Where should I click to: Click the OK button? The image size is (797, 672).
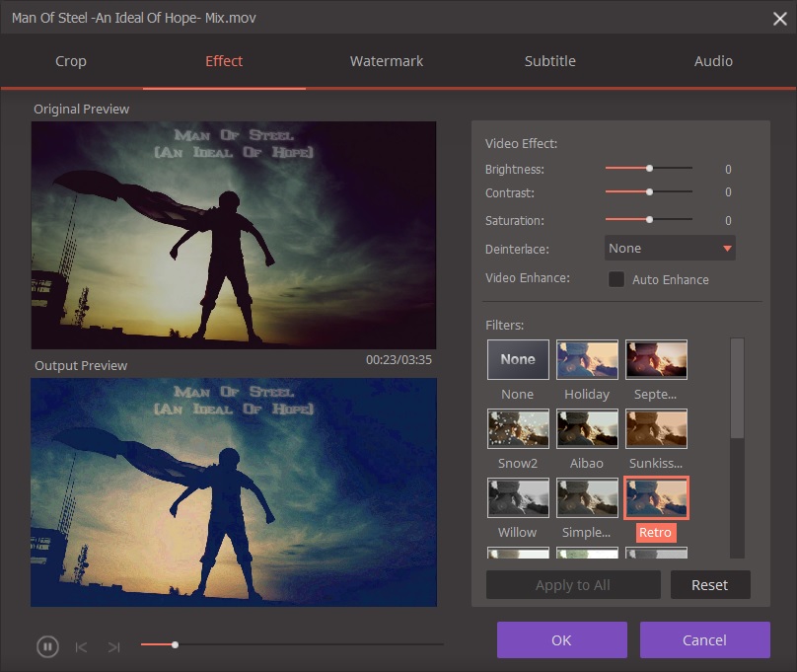562,640
